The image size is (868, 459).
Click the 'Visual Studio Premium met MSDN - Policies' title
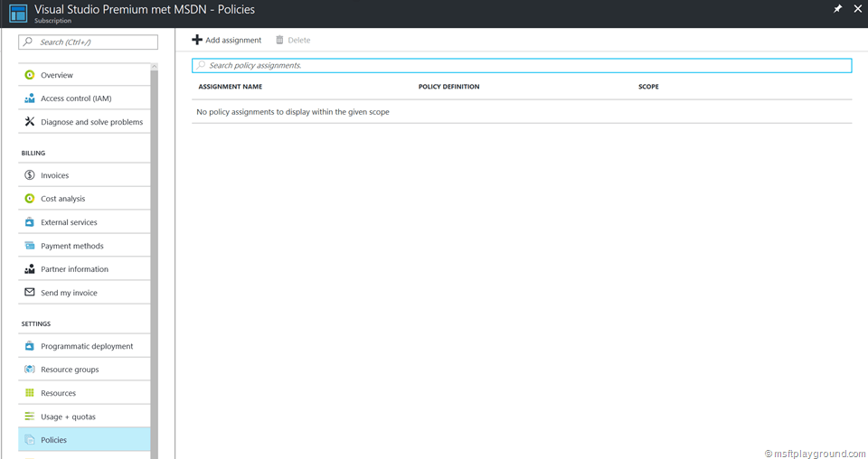click(x=145, y=9)
